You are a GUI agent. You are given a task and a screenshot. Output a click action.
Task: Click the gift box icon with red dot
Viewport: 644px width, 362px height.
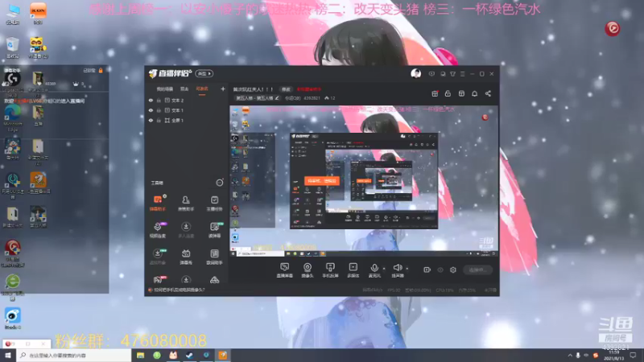435,93
